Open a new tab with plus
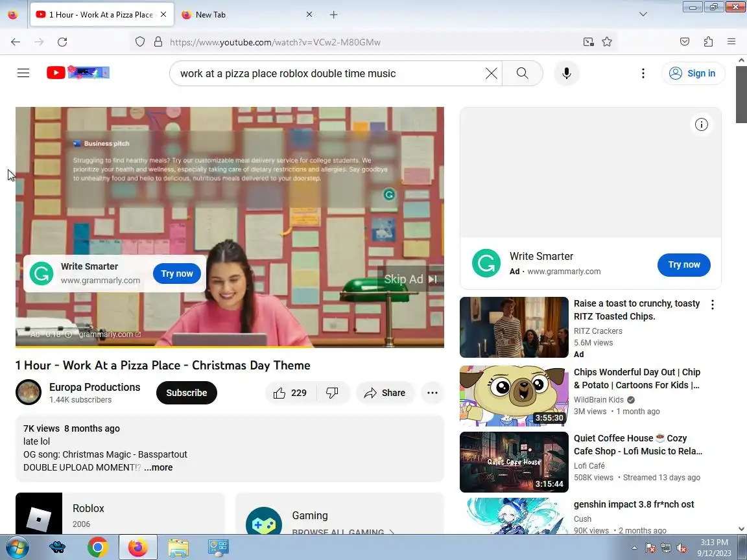 pyautogui.click(x=333, y=15)
